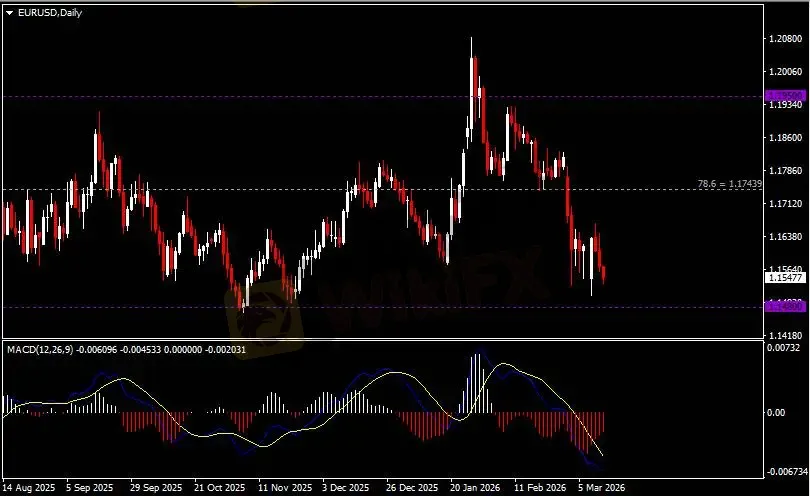This screenshot has width=810, height=496.
Task: Select the purple 1.19500 price level label
Action: coord(785,96)
